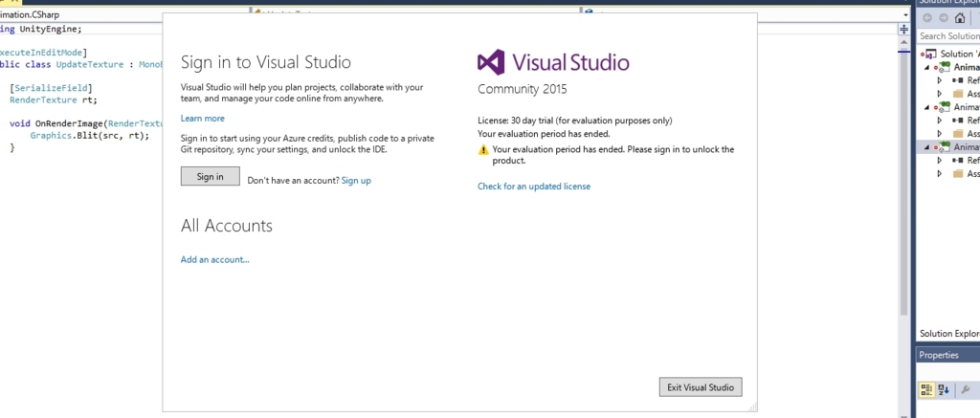Viewport: 980px width, 418px height.
Task: Click the References icon under the bold project
Action: 957,80
